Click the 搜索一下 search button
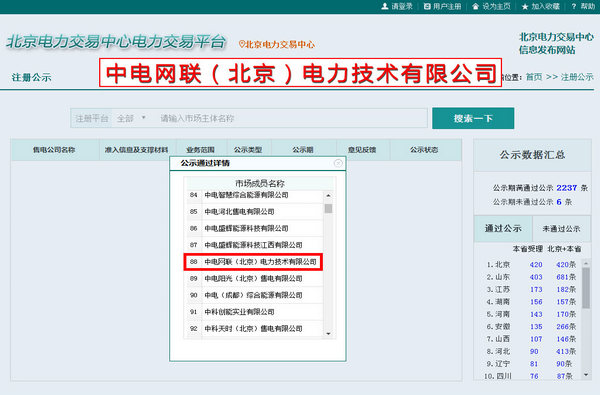Screen dimensions: 600x395 click(x=473, y=118)
